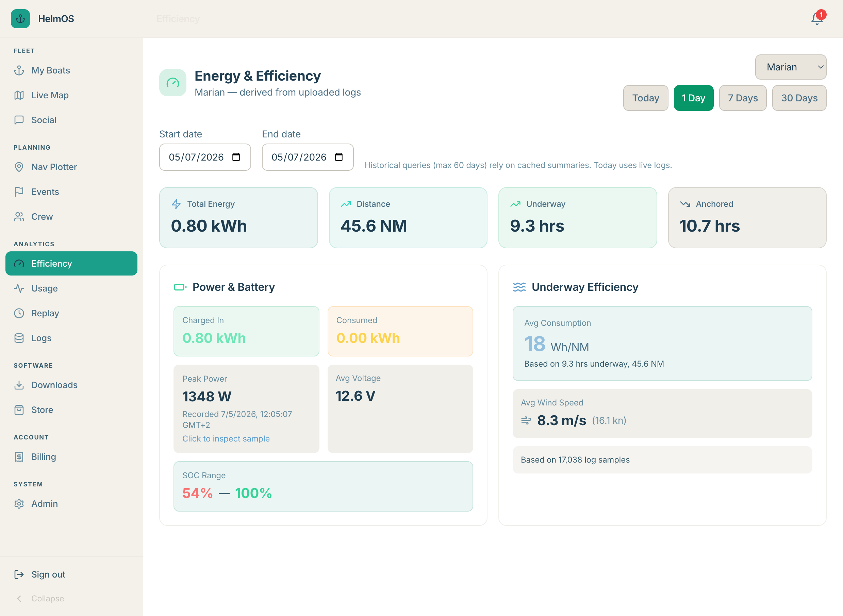843x616 pixels.
Task: Click the Admin gear icon
Action: coord(19,504)
